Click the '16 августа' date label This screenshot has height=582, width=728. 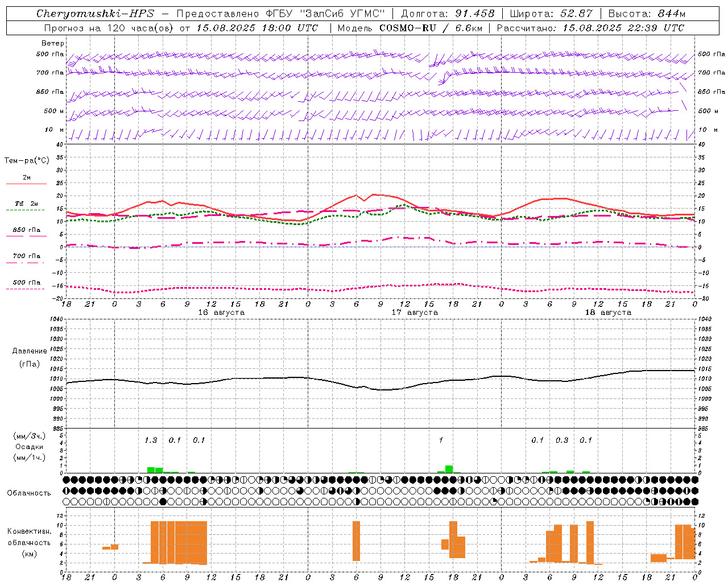point(221,313)
